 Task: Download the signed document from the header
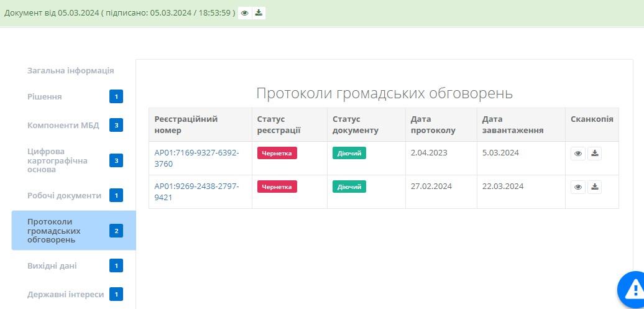[x=259, y=13]
